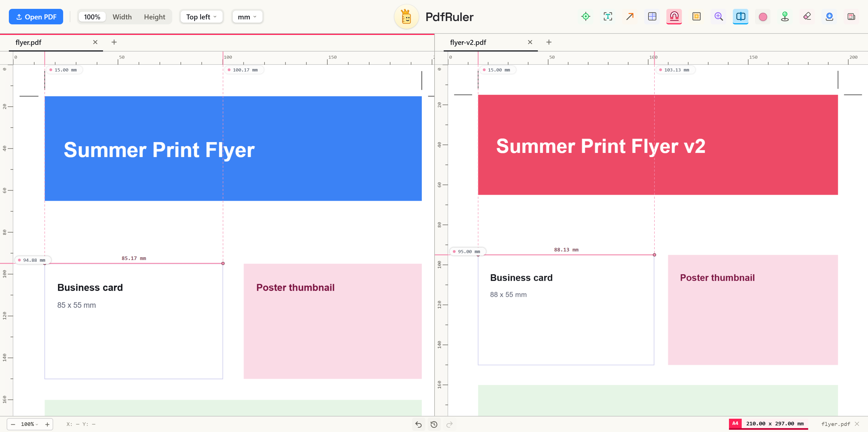Click the A4 page size badge
The width and height of the screenshot is (868, 432).
point(735,424)
